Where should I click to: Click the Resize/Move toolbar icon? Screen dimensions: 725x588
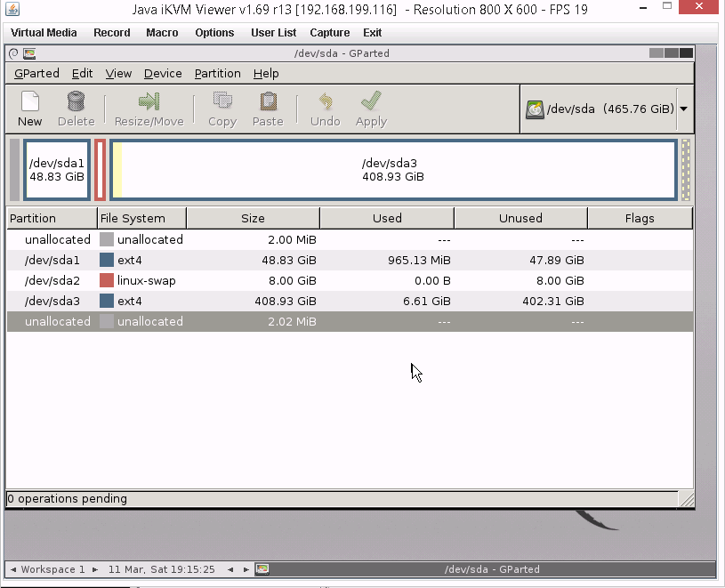(149, 101)
